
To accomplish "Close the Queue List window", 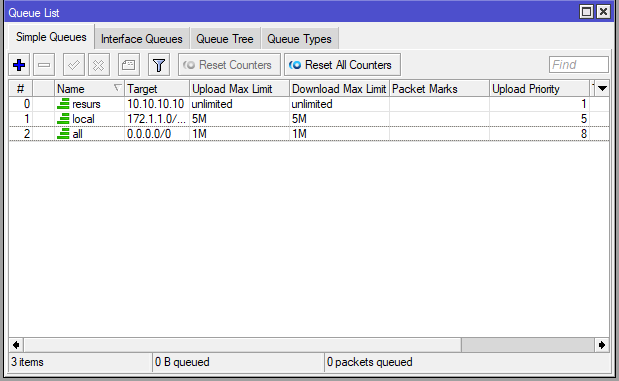I will [603, 12].
